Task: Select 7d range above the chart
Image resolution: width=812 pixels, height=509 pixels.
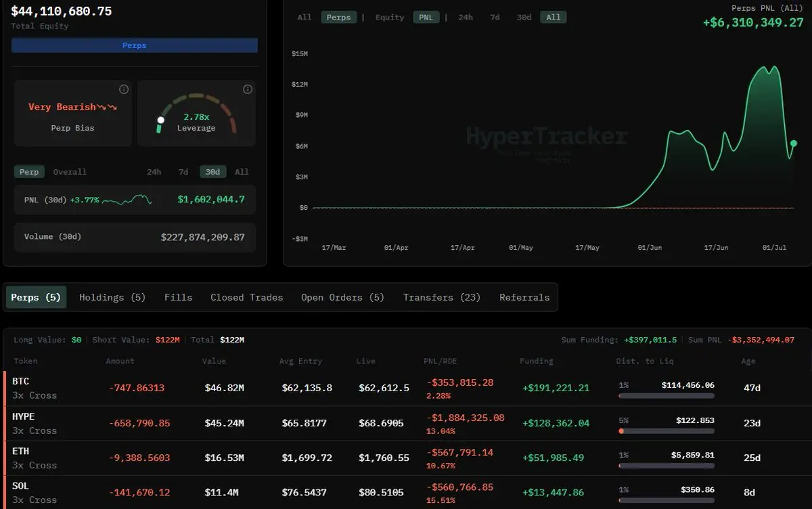Action: [x=495, y=18]
